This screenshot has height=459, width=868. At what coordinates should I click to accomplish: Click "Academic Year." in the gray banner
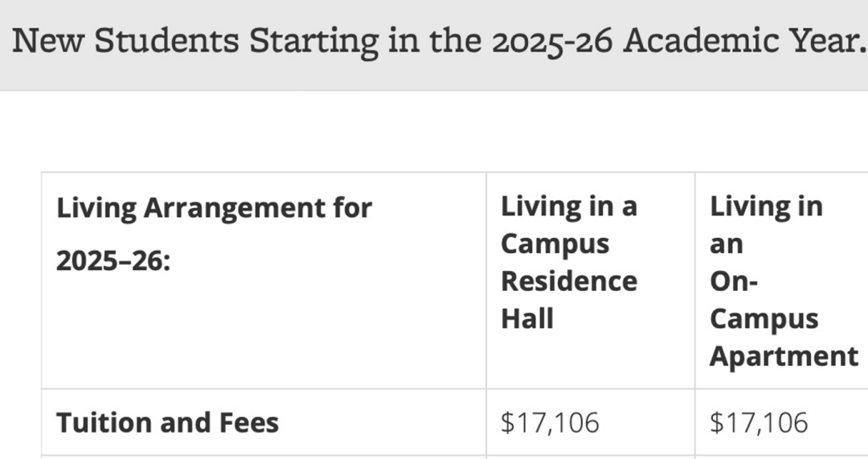coord(745,41)
